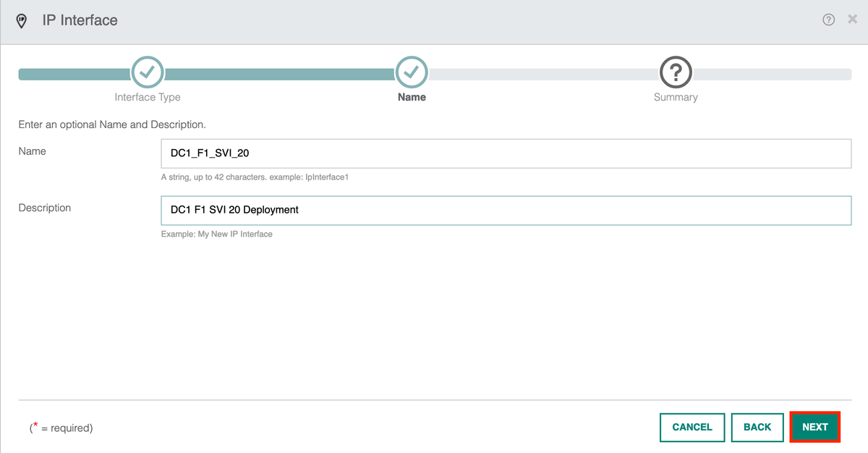Image resolution: width=868 pixels, height=453 pixels.
Task: Click the Interface Type step label
Action: [x=147, y=96]
